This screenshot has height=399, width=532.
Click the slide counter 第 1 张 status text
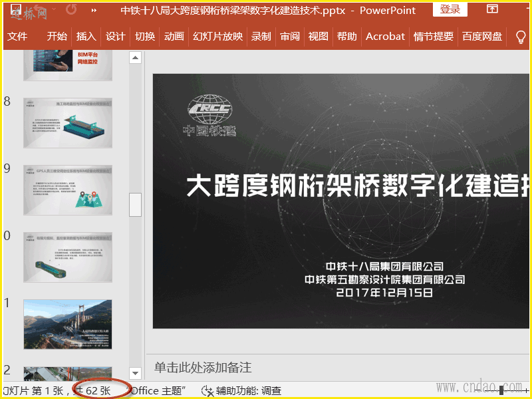pos(47,391)
